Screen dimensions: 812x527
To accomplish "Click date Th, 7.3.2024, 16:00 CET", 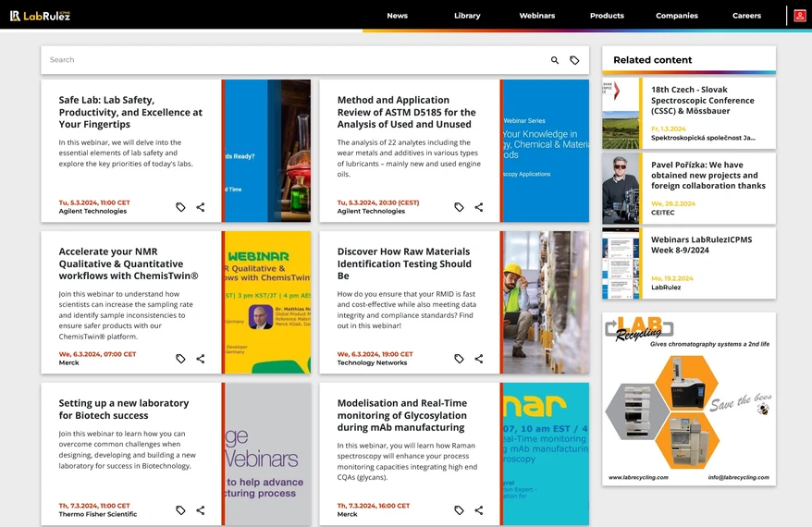I will 374,506.
